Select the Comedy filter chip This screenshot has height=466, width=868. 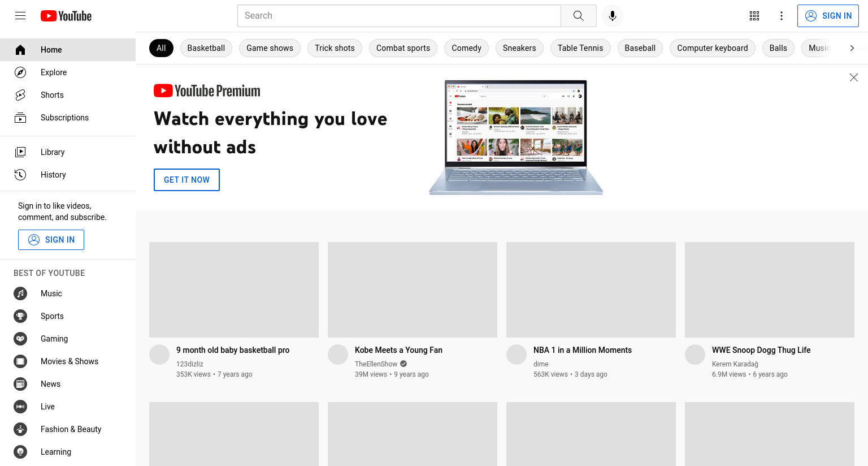pos(466,48)
